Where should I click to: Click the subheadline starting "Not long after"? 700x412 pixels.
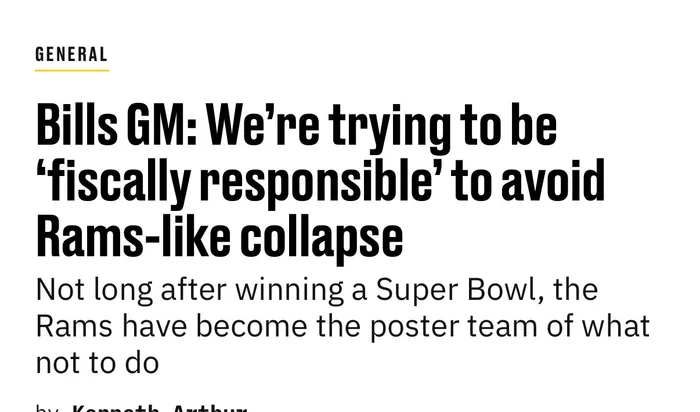click(340, 325)
